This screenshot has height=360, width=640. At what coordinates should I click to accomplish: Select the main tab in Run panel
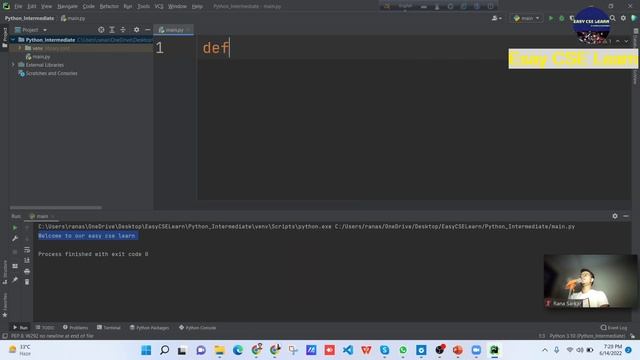42,216
